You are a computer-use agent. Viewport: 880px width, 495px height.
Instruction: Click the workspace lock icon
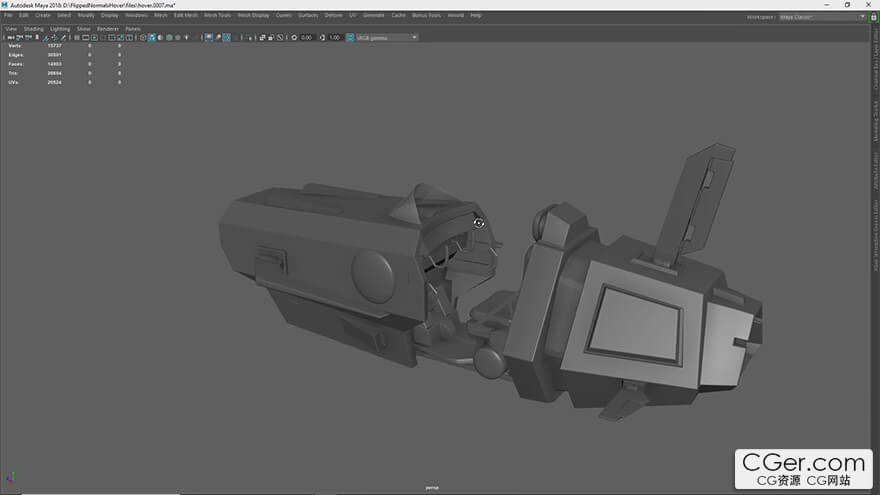point(875,16)
